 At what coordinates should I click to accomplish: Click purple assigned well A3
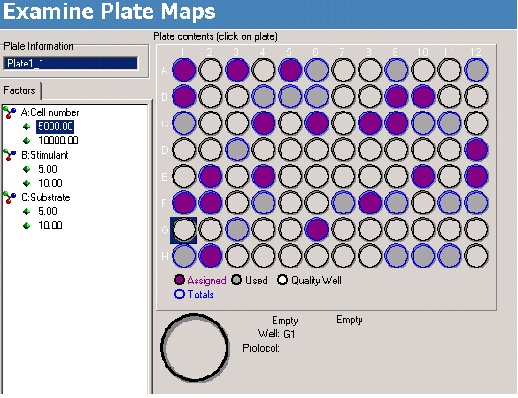pos(237,70)
